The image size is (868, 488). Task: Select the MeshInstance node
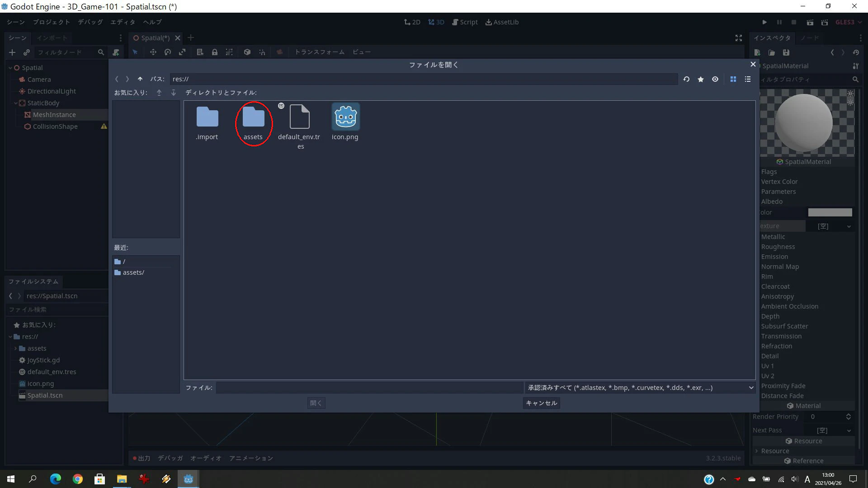click(54, 115)
